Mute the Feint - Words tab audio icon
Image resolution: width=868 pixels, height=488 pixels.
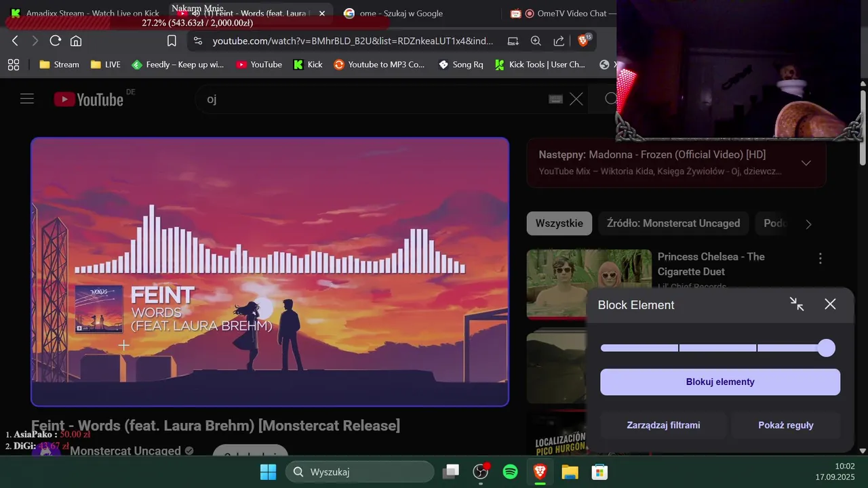coord(196,13)
